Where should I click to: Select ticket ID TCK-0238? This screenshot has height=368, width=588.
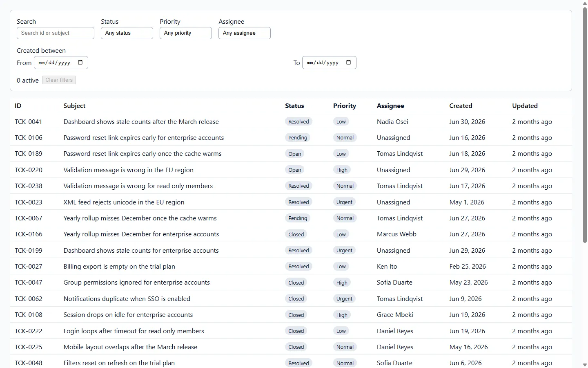pyautogui.click(x=28, y=186)
